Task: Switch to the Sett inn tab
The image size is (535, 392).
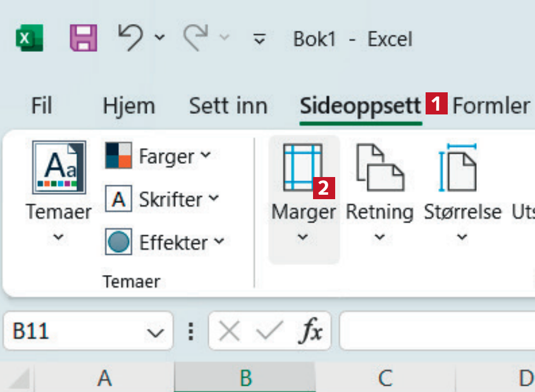Action: (228, 106)
